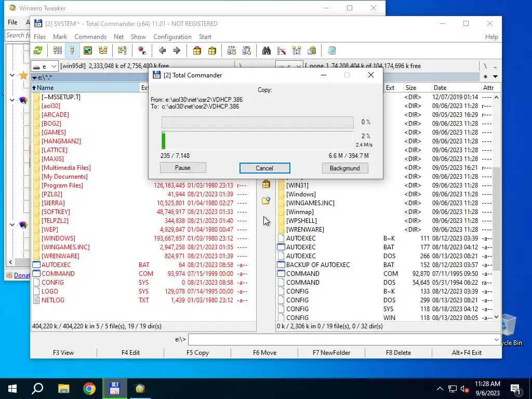
Task: Enable thumbnail view via picture toolbar icon
Action: [87, 50]
